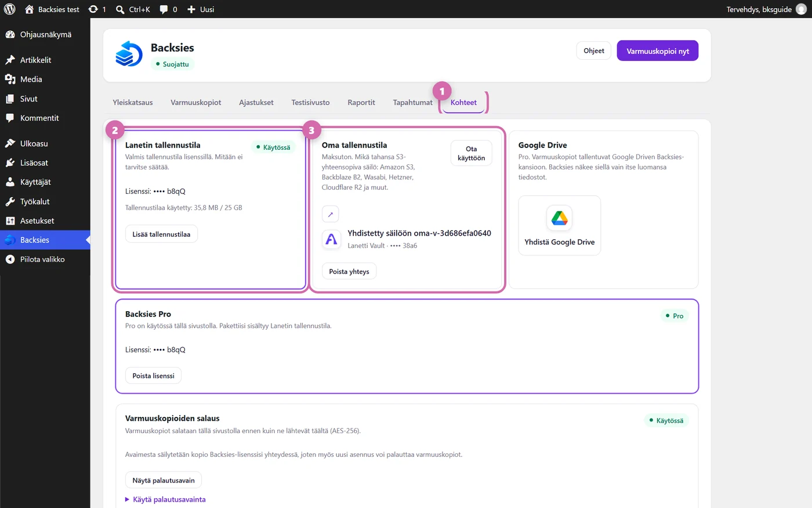Click the external link arrow icon
The height and width of the screenshot is (508, 812).
pos(330,214)
